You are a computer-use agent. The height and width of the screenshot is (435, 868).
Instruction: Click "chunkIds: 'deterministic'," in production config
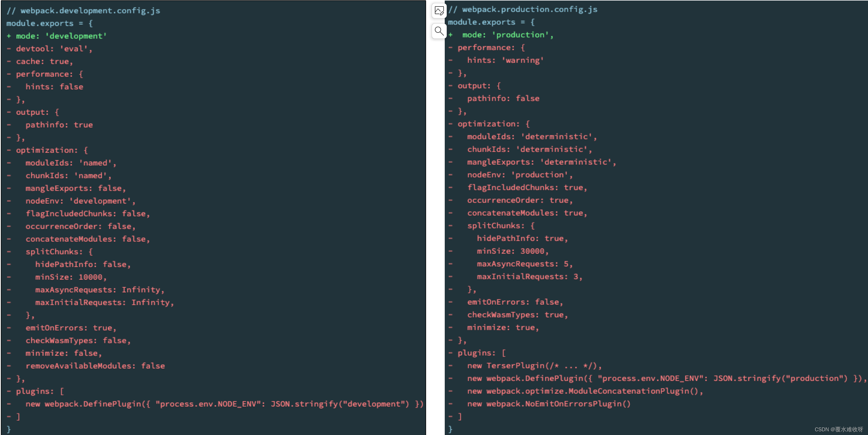tap(529, 149)
